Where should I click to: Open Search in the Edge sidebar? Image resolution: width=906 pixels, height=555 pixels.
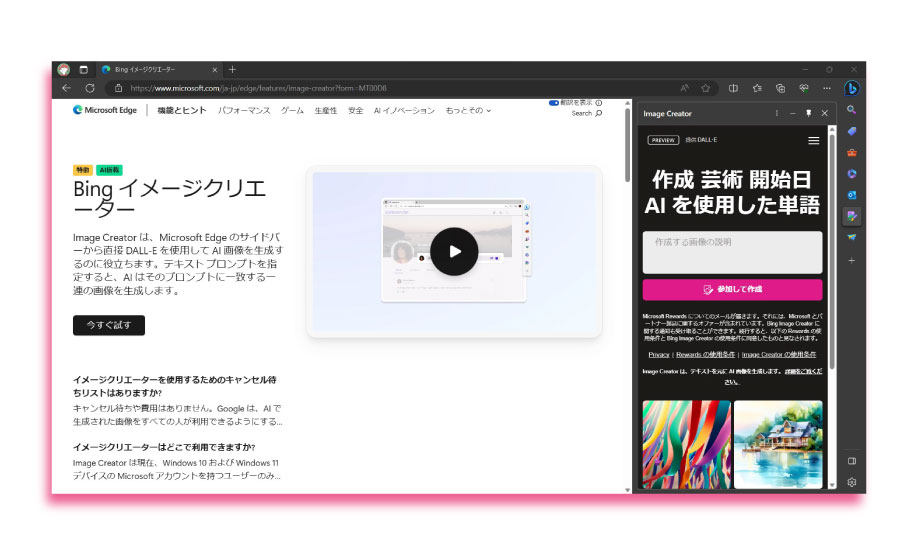[852, 110]
